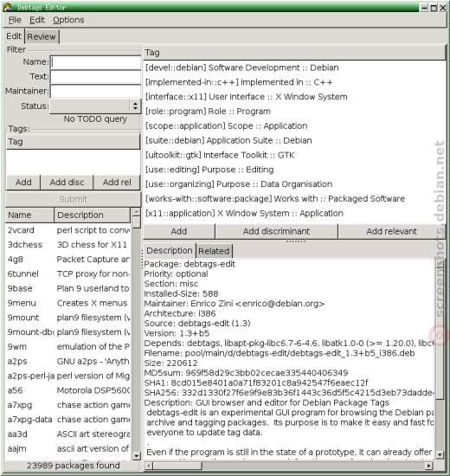Select the 3dchess package row
Viewport: 450px width, 476px height.
[68, 245]
